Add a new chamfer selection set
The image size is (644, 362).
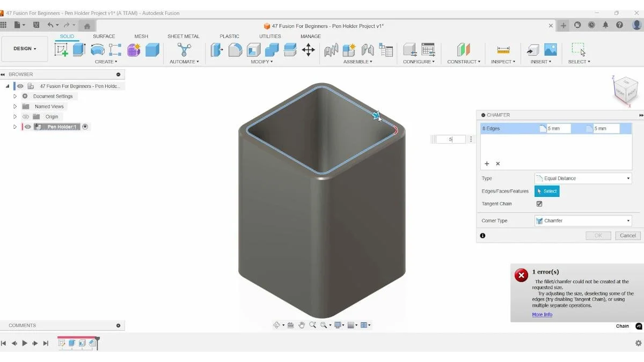coord(487,164)
